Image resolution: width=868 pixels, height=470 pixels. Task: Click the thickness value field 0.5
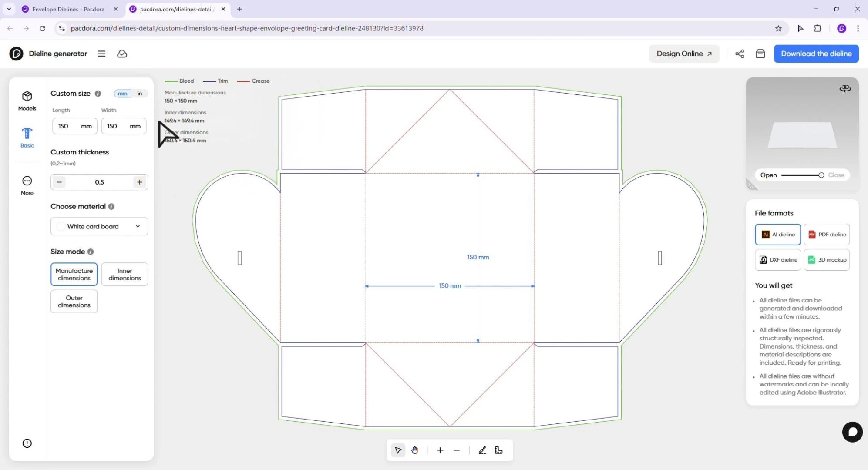click(99, 182)
